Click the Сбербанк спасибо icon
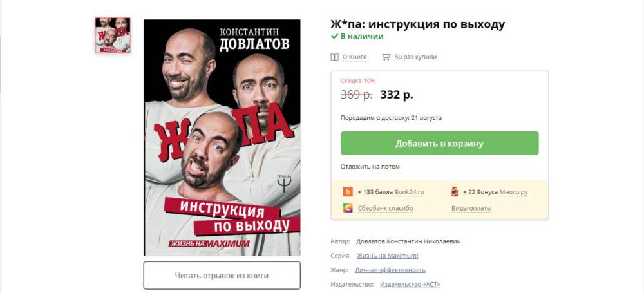 point(348,208)
